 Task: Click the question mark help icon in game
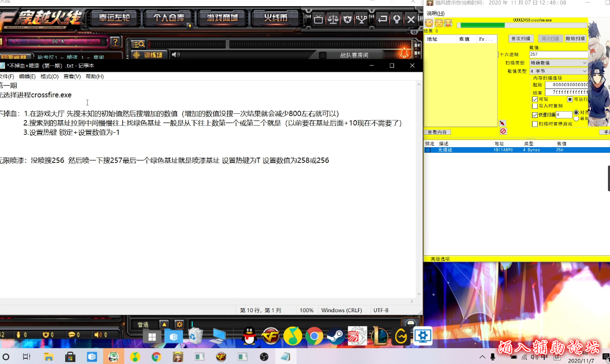(116, 42)
